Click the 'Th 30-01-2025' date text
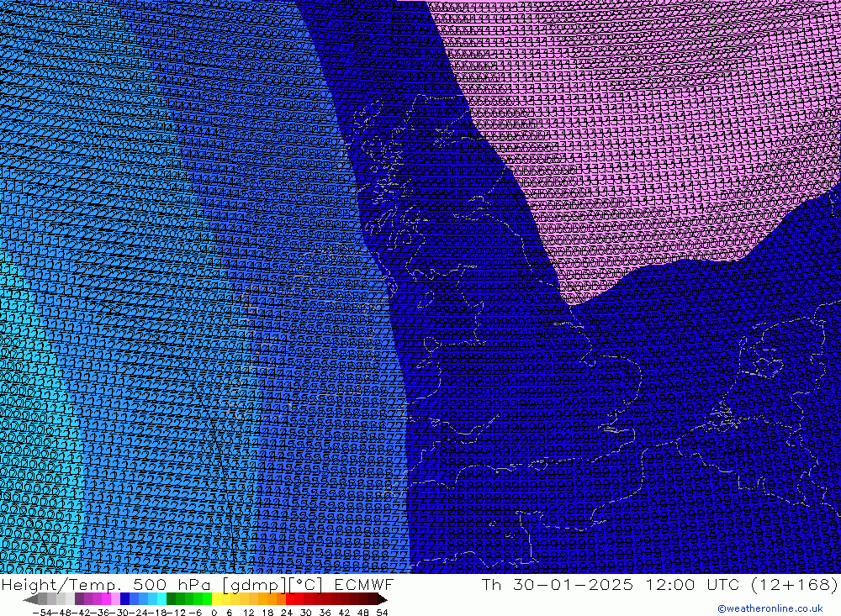 pyautogui.click(x=558, y=584)
